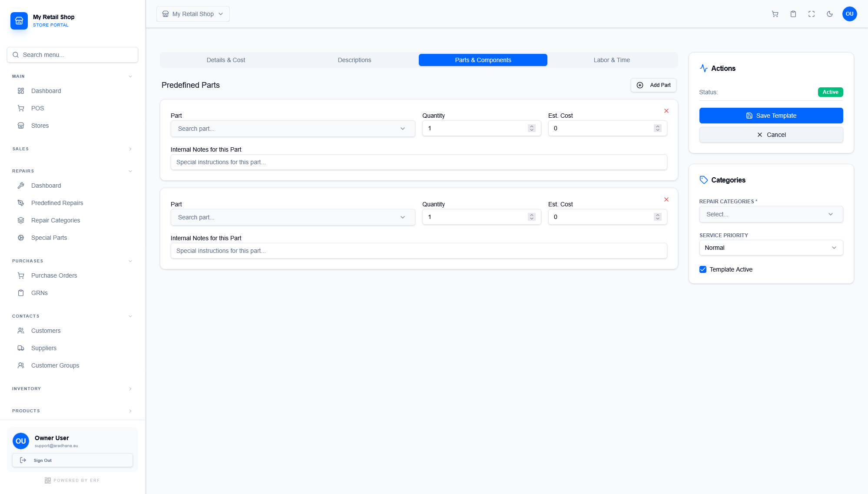The image size is (868, 494).
Task: Select the Parts & Components tab
Action: 483,60
